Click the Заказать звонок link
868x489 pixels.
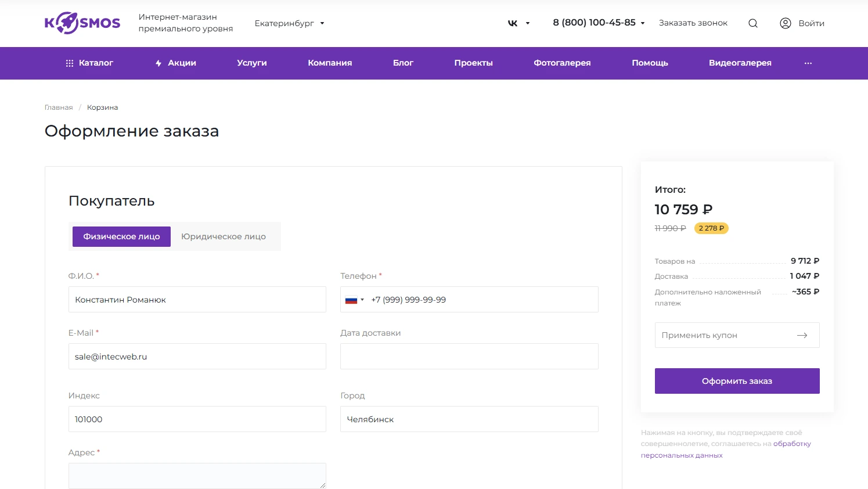pyautogui.click(x=693, y=23)
